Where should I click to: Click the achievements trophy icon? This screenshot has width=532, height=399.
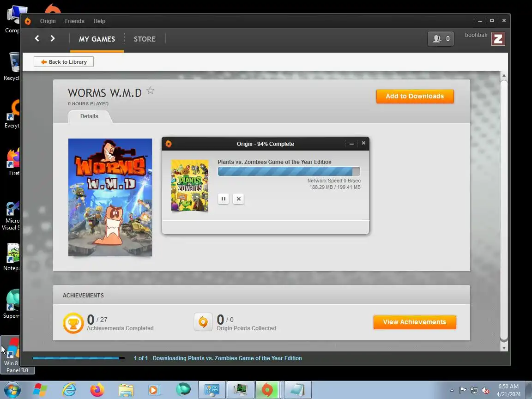(x=73, y=323)
